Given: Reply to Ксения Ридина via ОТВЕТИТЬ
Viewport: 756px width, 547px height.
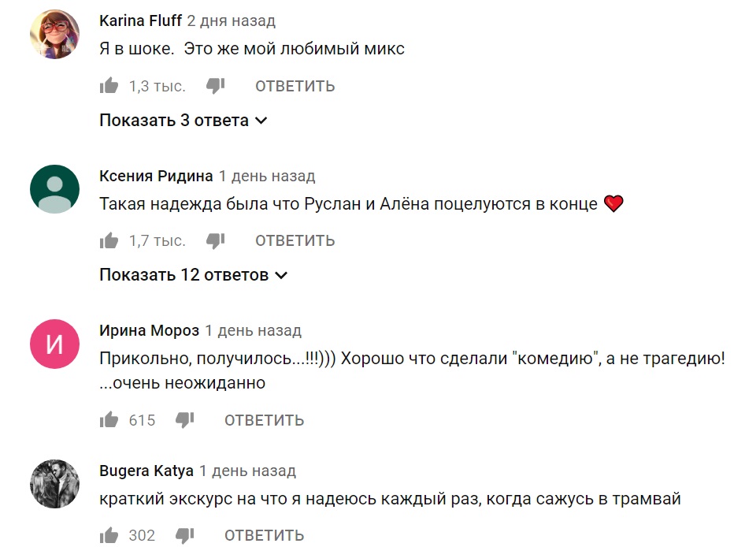Looking at the screenshot, I should pos(295,240).
